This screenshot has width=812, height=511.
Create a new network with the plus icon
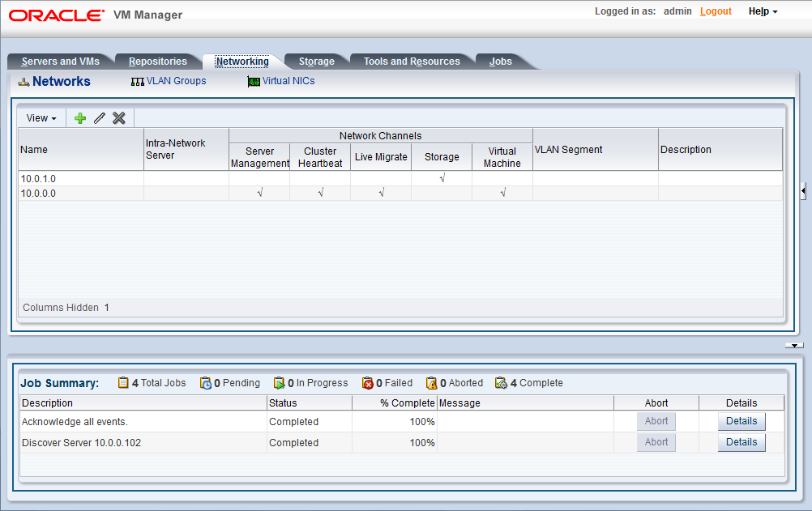pyautogui.click(x=79, y=117)
